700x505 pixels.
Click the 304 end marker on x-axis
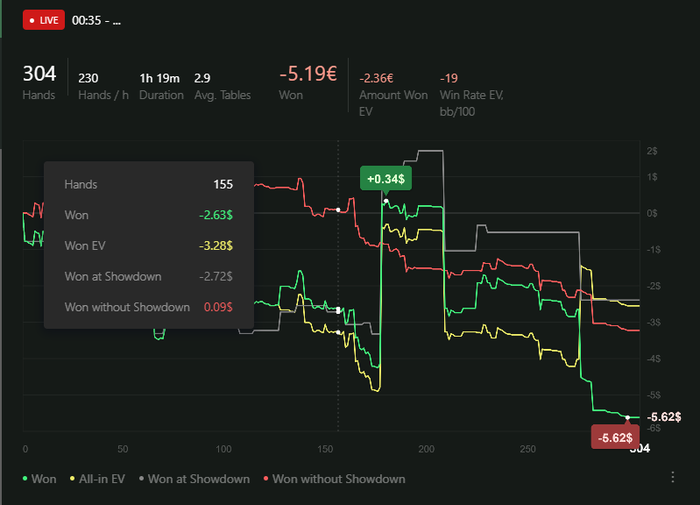coord(639,449)
